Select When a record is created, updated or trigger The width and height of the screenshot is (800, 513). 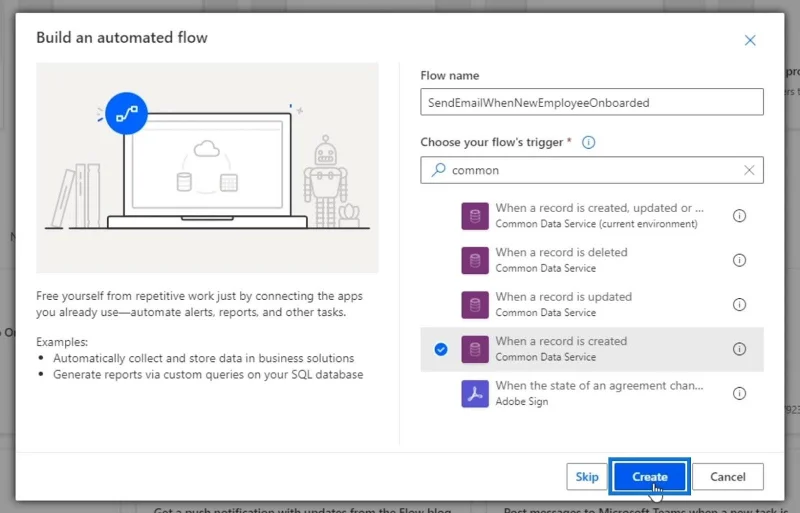click(x=592, y=216)
